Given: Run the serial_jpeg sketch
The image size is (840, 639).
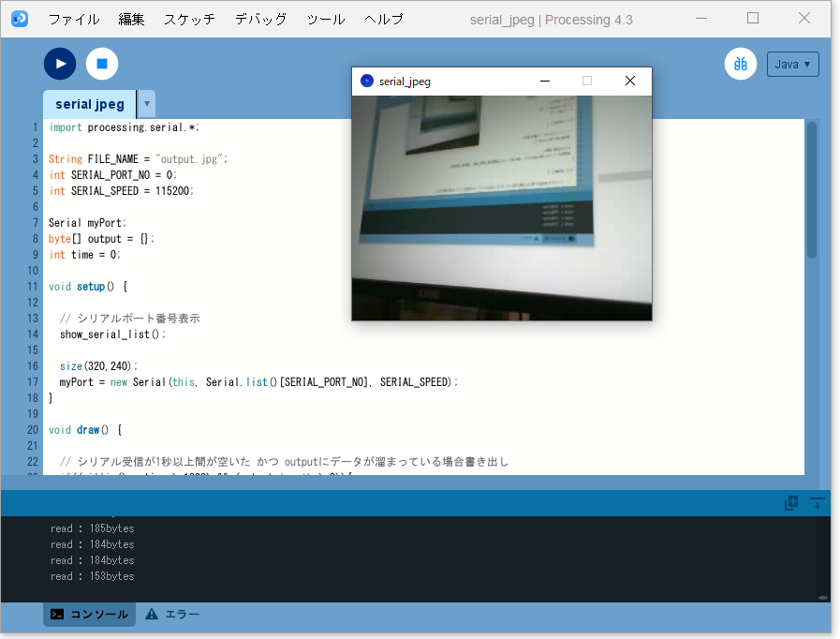Looking at the screenshot, I should 60,64.
